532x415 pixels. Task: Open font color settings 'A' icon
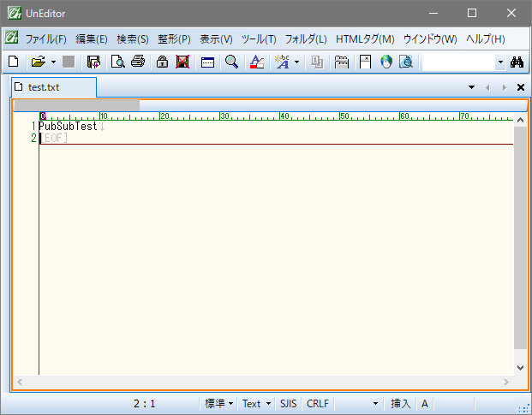(257, 62)
